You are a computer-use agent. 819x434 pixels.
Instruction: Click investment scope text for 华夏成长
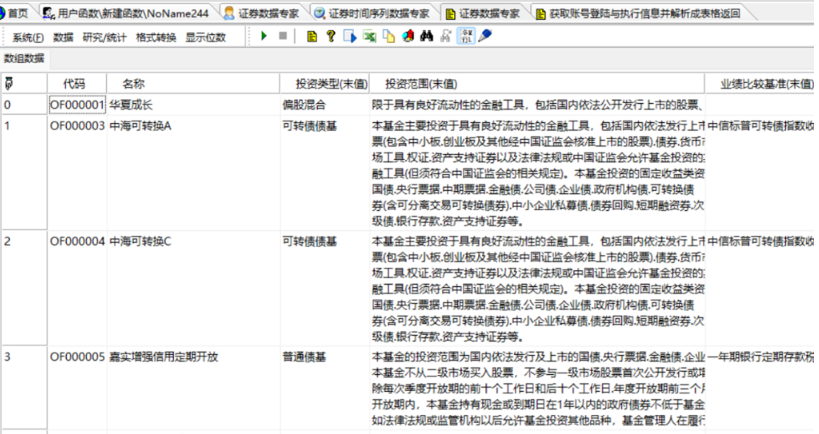pyautogui.click(x=537, y=104)
